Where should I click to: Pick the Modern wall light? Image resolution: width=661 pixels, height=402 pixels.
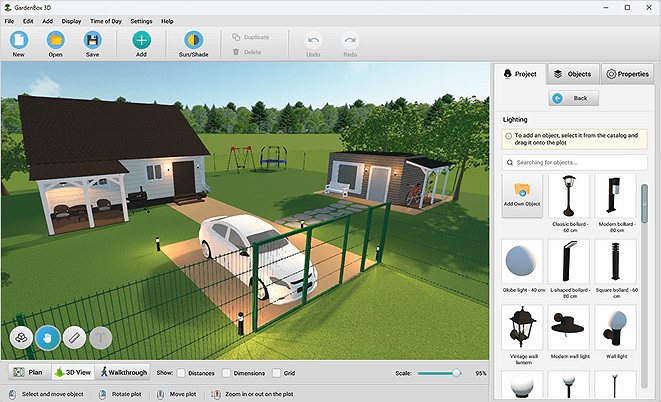coord(569,327)
